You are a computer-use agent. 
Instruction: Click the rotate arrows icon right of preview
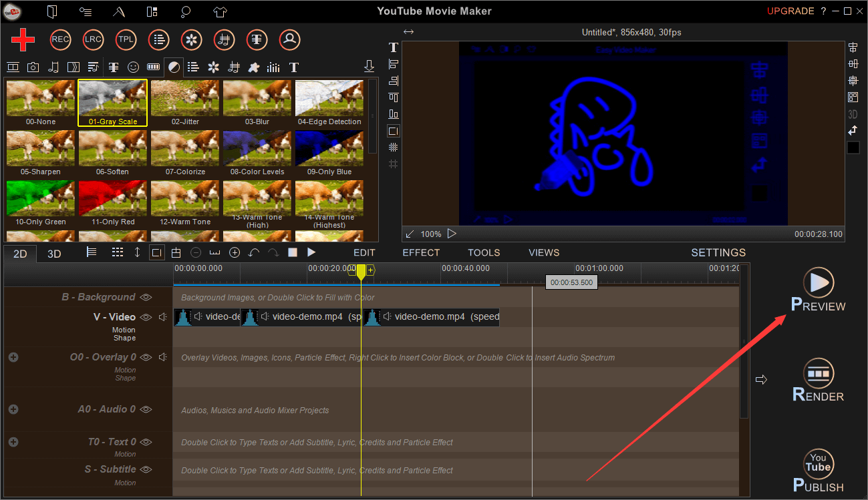(853, 131)
